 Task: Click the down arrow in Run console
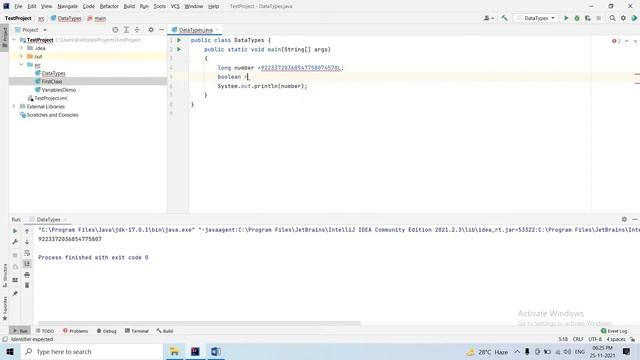[27, 242]
